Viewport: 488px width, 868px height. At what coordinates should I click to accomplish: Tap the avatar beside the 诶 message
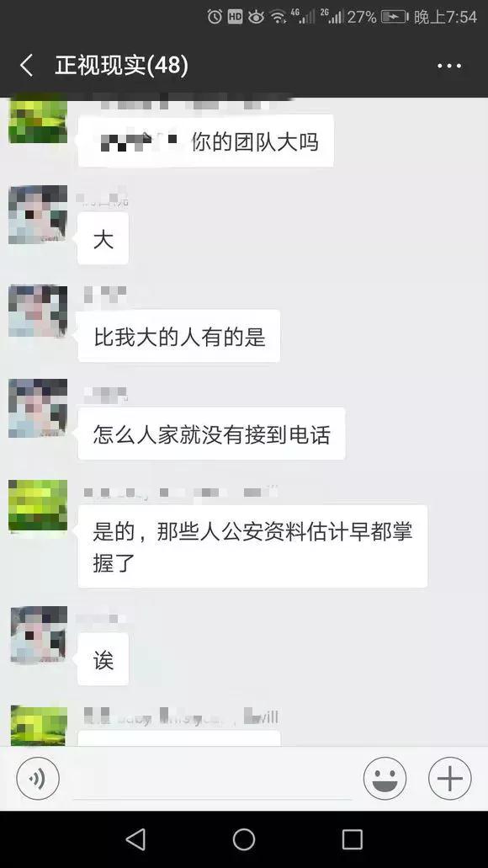(x=38, y=635)
